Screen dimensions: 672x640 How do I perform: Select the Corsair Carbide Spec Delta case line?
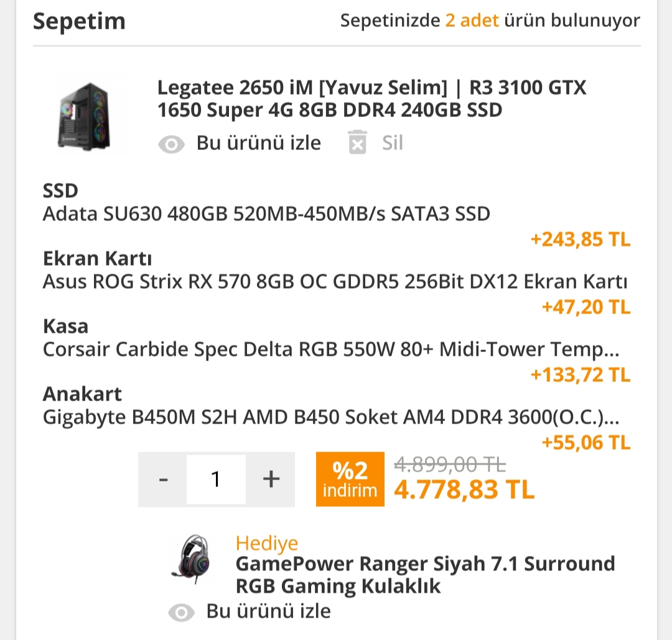coord(330,350)
